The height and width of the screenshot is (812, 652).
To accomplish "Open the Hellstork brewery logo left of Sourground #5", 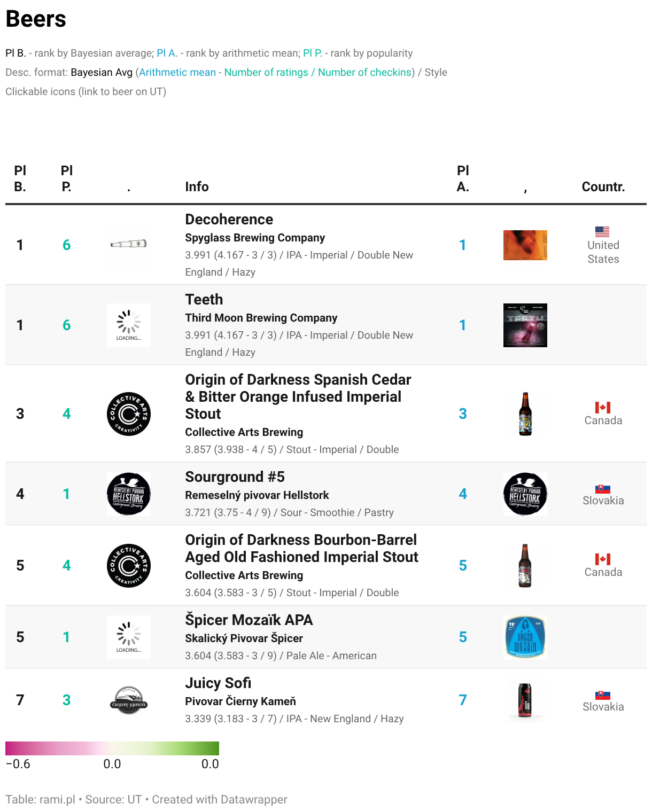I will point(129,494).
